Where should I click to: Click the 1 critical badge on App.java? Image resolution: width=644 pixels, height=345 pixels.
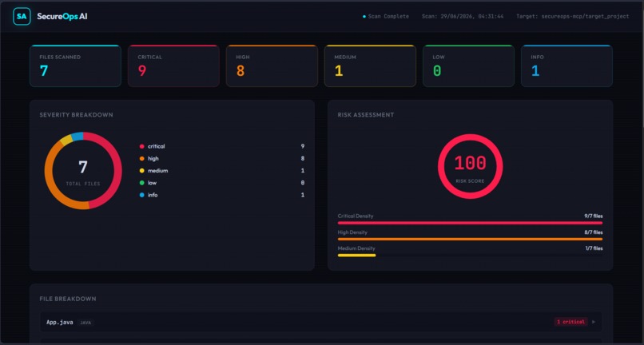(x=571, y=322)
